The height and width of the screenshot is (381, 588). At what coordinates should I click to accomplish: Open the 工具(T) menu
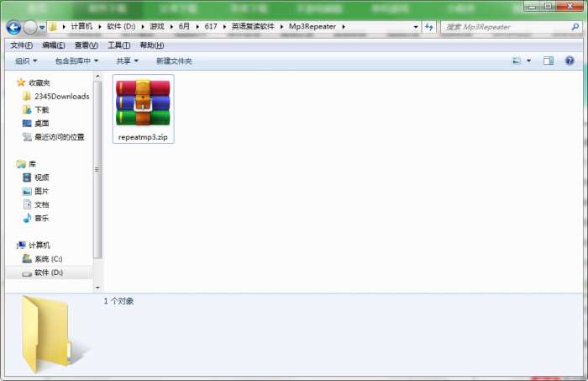119,45
